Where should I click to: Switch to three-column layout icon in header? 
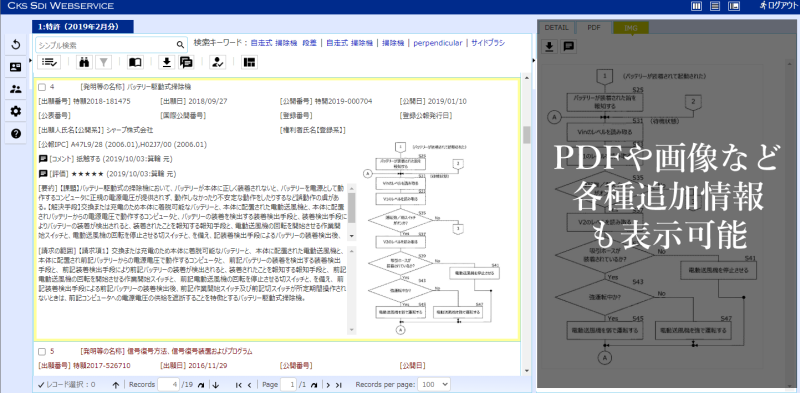696,6
